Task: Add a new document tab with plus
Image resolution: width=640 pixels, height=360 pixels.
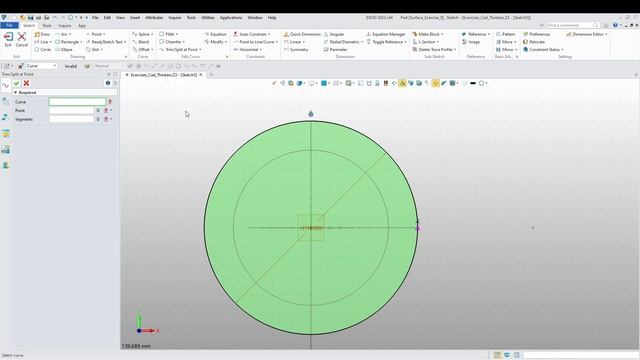Action: (211, 75)
